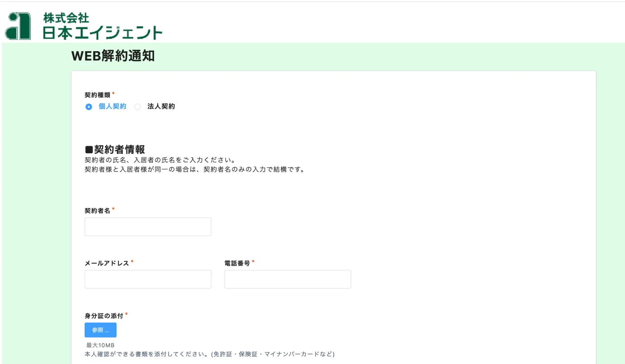Click the 株式会社日本エイジェント company name logo
625x364 pixels.
(102, 26)
